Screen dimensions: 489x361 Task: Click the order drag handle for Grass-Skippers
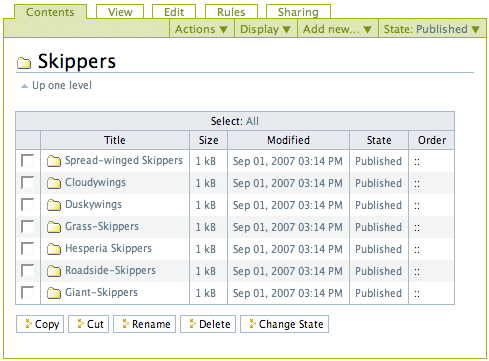[x=417, y=228]
